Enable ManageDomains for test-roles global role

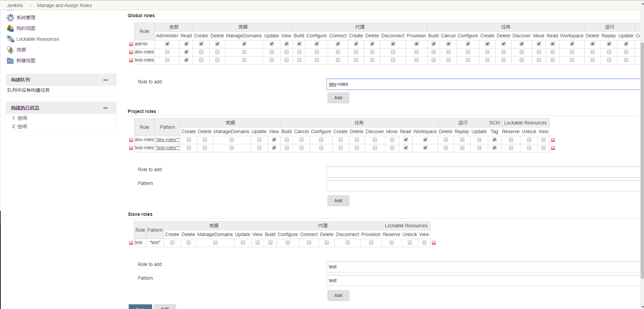click(x=244, y=60)
